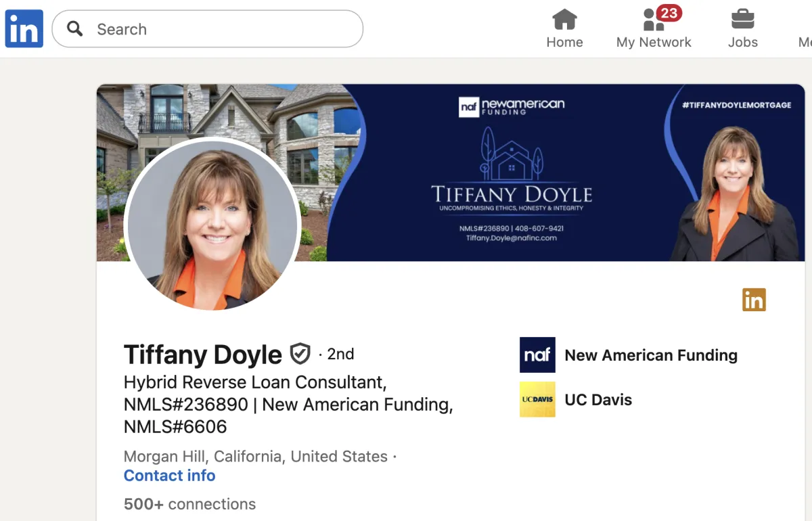812x521 pixels.
Task: Open the Home navigation icon
Action: click(564, 19)
